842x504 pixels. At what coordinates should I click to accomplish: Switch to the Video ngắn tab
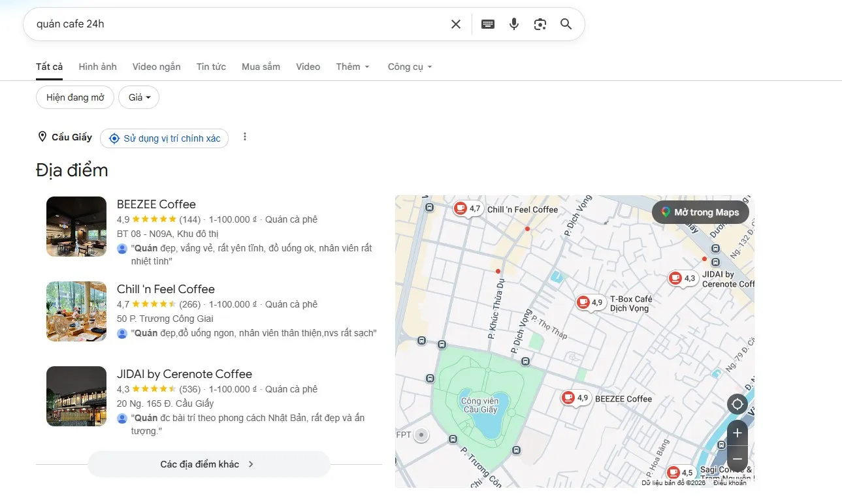[x=157, y=67]
